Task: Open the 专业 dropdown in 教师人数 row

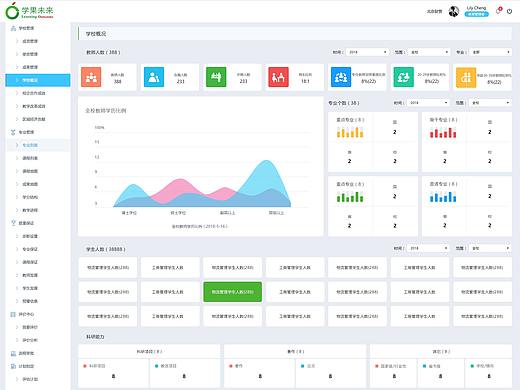Action: [x=490, y=52]
